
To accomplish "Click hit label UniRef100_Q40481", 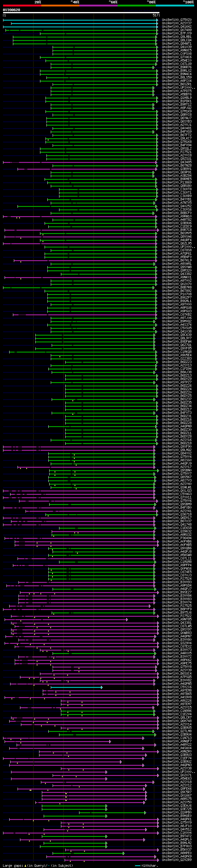I will [x=176, y=128].
